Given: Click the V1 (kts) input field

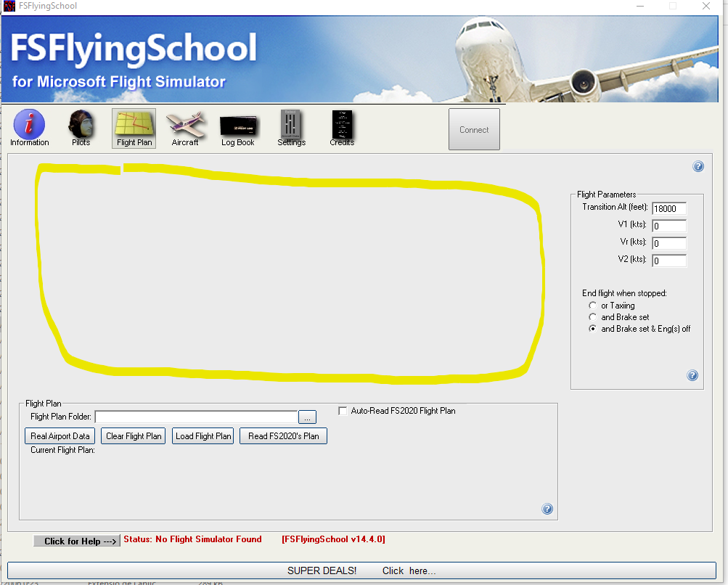Looking at the screenshot, I should [669, 226].
